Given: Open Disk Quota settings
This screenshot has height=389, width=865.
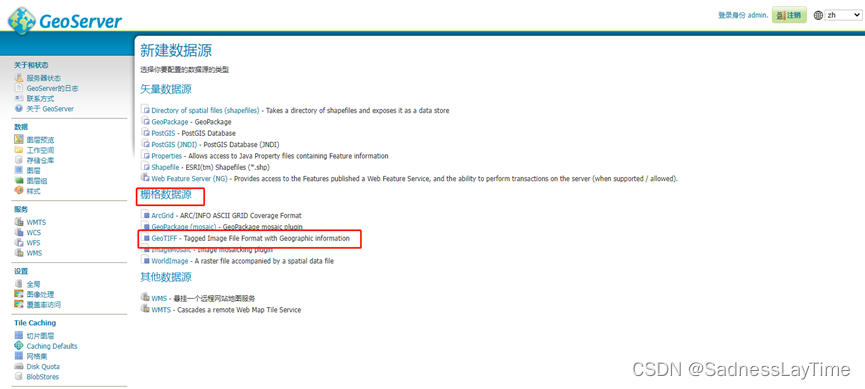Looking at the screenshot, I should (43, 366).
